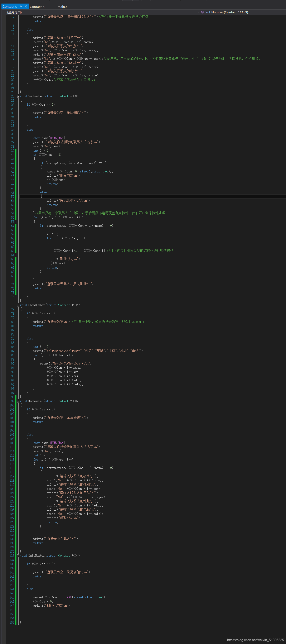Click the line "i += 1;"

52,234
